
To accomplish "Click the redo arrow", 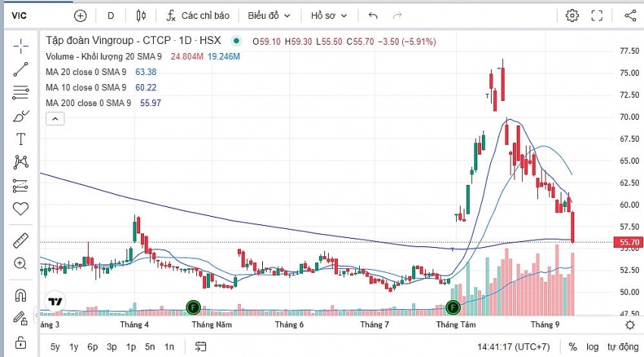I will click(397, 16).
